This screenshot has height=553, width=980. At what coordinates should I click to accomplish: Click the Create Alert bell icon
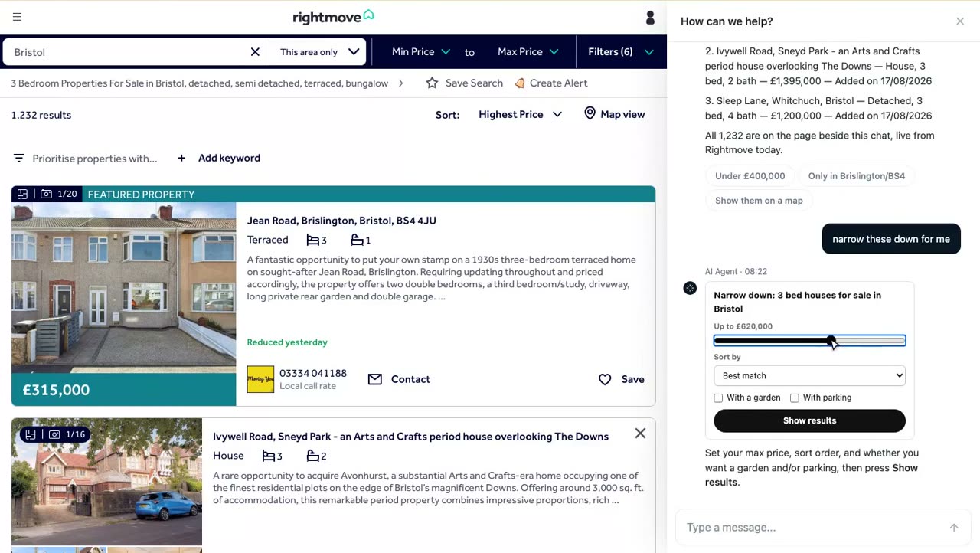[520, 83]
